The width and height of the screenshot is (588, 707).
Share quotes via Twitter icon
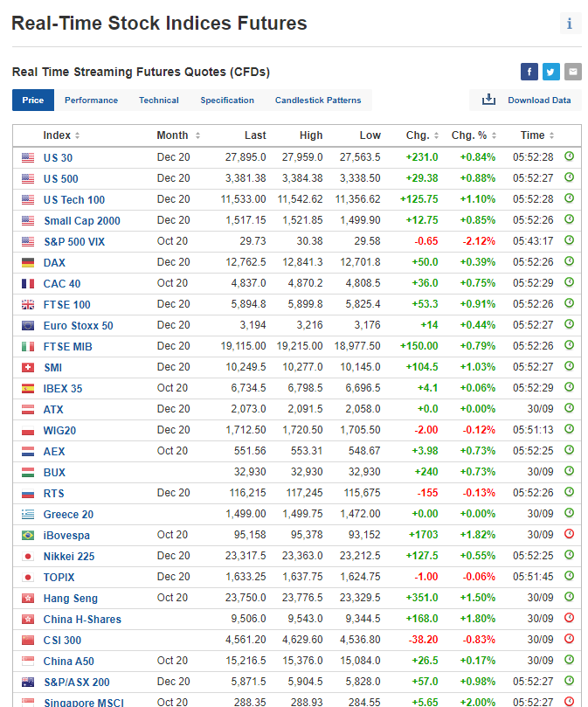pyautogui.click(x=550, y=72)
